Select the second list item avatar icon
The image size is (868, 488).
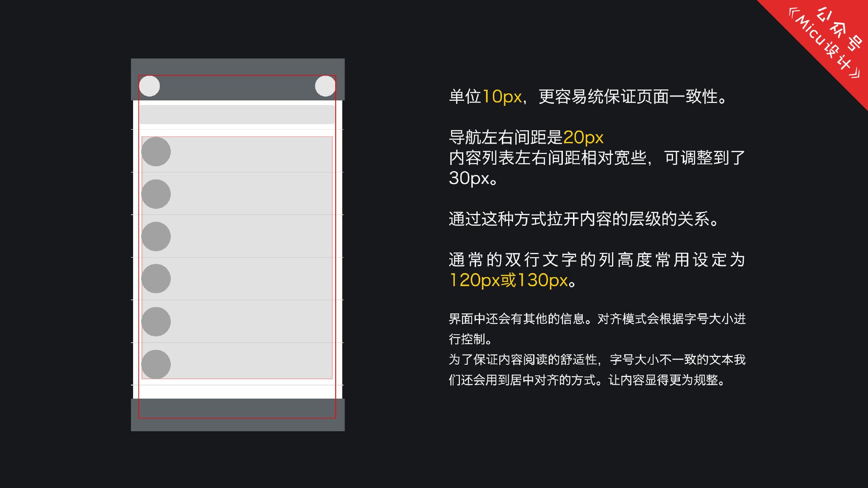pyautogui.click(x=156, y=194)
